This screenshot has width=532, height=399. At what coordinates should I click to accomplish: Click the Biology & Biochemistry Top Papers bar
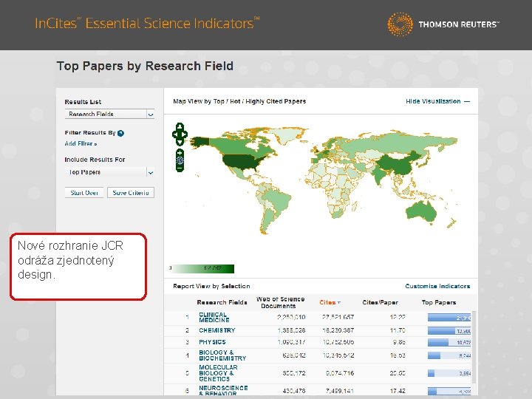coord(449,355)
